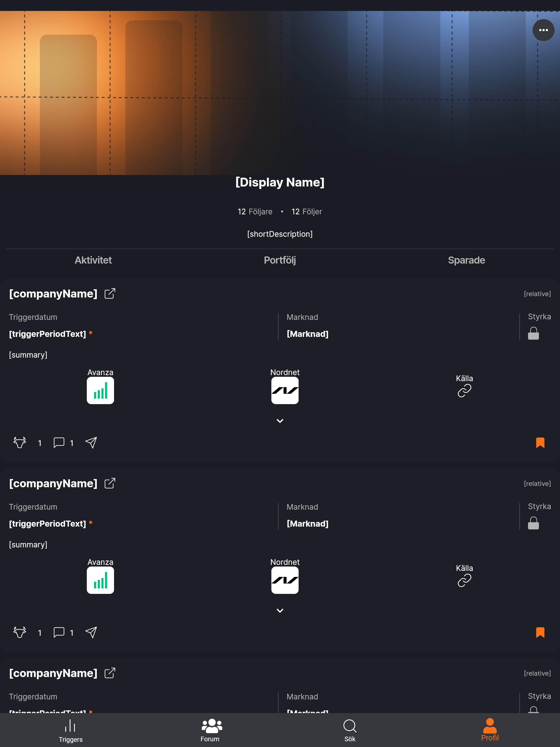The height and width of the screenshot is (747, 560).
Task: Open Sök search in bottom navigation
Action: [350, 730]
